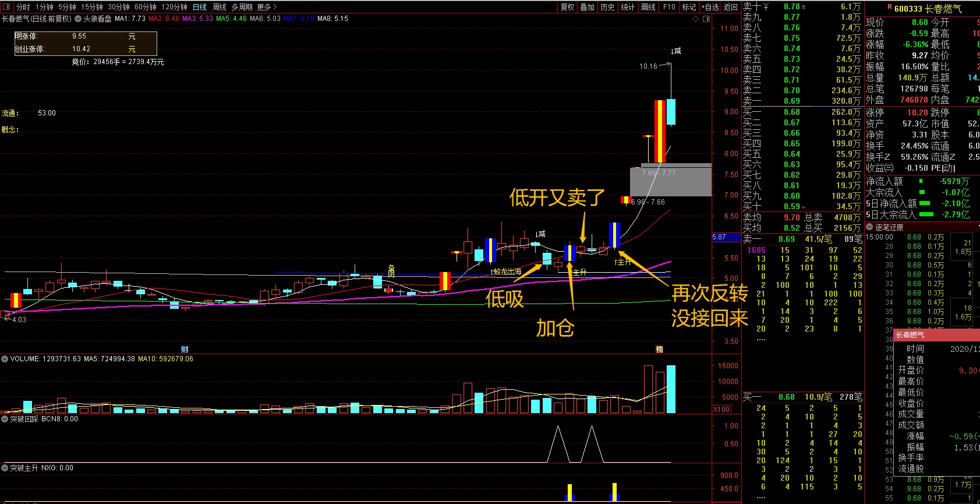
Task: Click the 榜 ranking marker on the chart
Action: click(659, 349)
